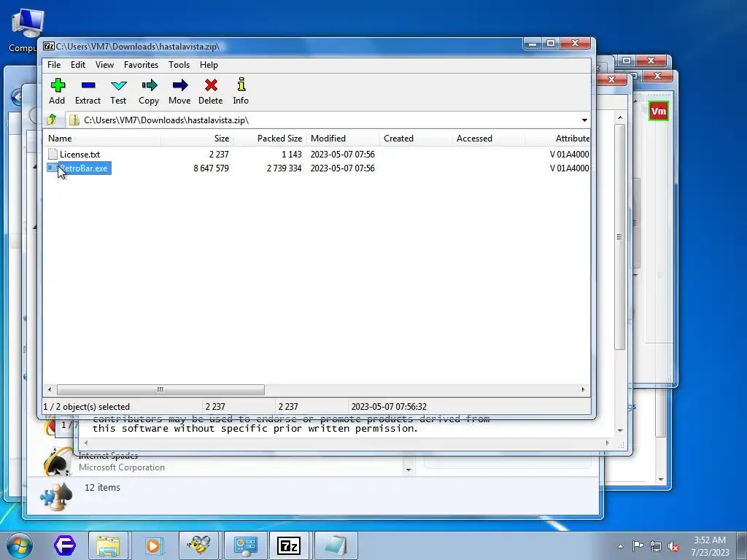Viewport: 747px width, 560px height.
Task: Open the 7z taskbar button
Action: click(x=289, y=545)
